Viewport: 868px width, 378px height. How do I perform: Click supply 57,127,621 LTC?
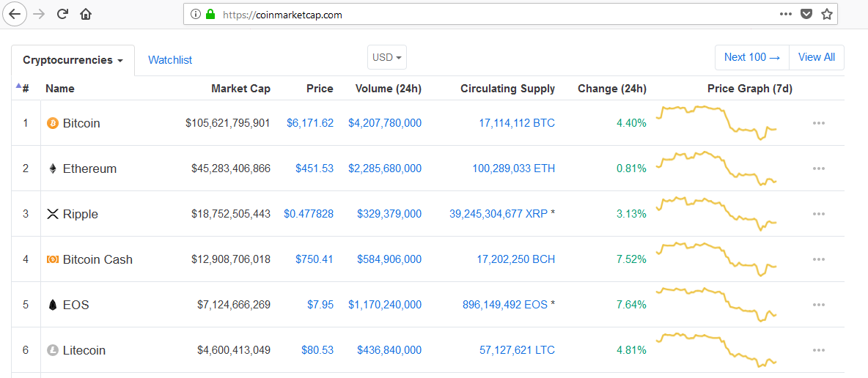(x=517, y=349)
